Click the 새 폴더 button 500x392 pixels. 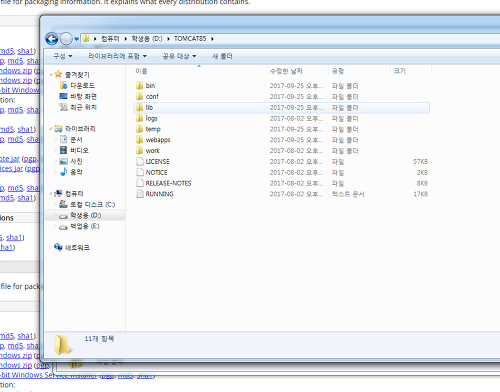coord(222,56)
